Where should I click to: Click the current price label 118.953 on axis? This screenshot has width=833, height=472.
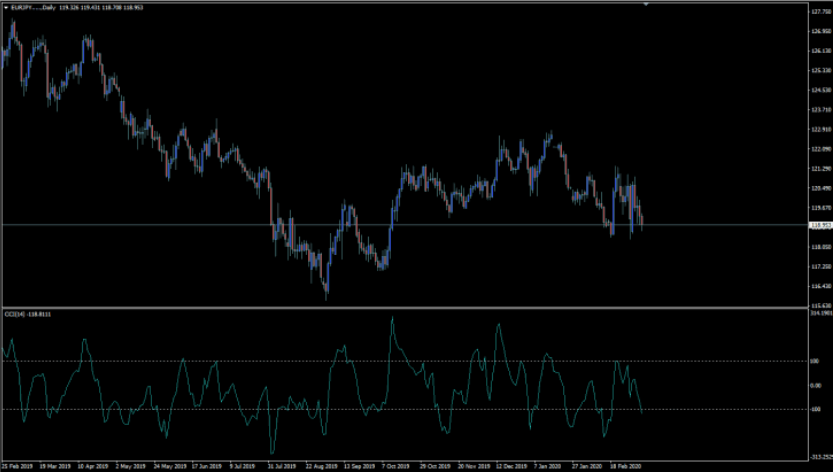[x=819, y=225]
